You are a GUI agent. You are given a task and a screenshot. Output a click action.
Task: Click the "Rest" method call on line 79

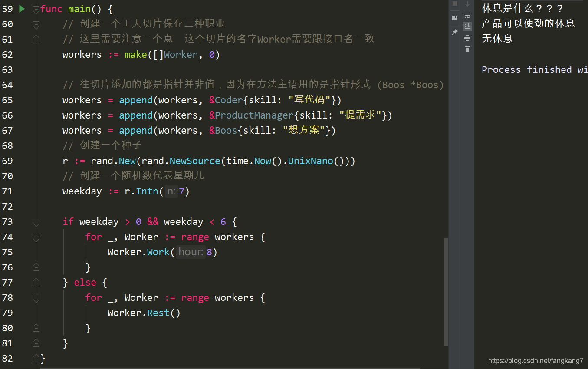158,313
